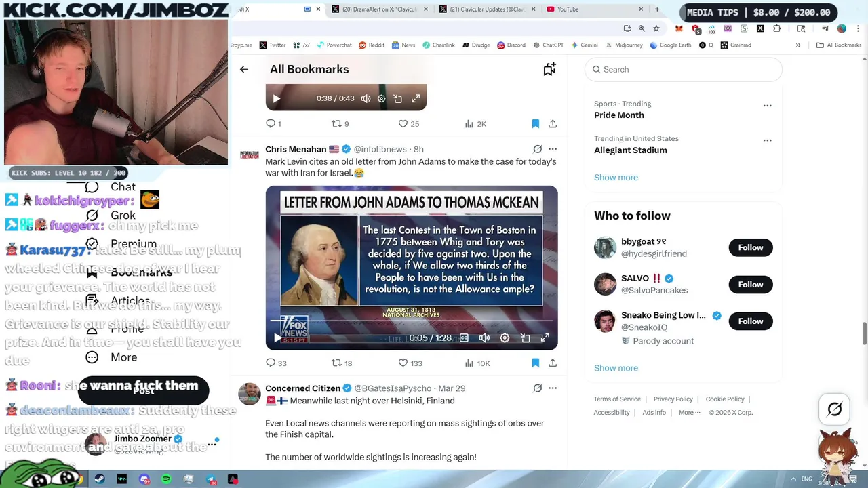Image resolution: width=868 pixels, height=488 pixels.
Task: Show more trending topics
Action: pyautogui.click(x=616, y=178)
